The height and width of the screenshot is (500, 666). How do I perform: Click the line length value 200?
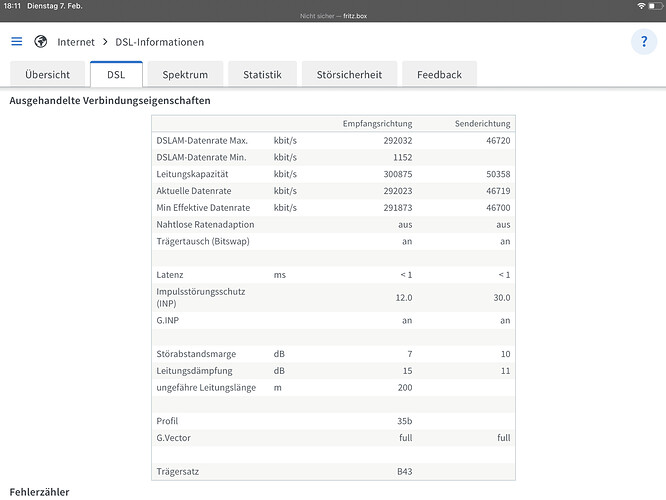[x=405, y=387]
